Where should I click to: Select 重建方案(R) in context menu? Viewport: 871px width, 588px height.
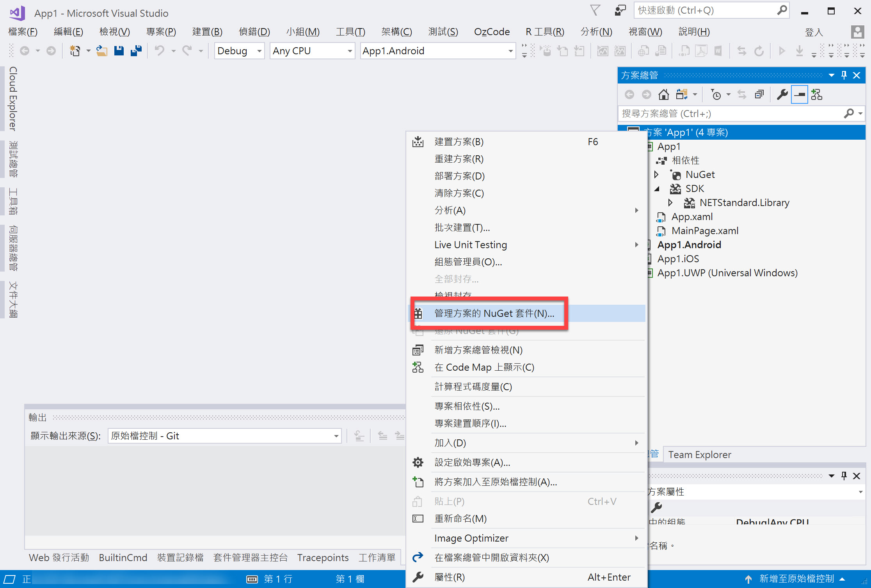click(x=527, y=159)
